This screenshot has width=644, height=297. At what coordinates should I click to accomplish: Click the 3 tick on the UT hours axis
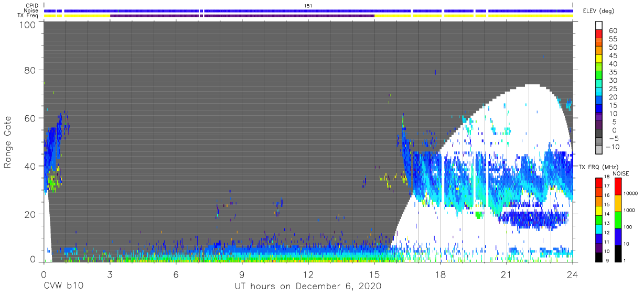click(110, 274)
